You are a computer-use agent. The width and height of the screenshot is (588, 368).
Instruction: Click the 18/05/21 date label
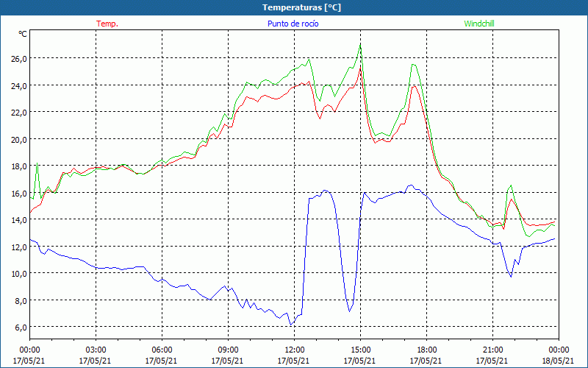(558, 361)
